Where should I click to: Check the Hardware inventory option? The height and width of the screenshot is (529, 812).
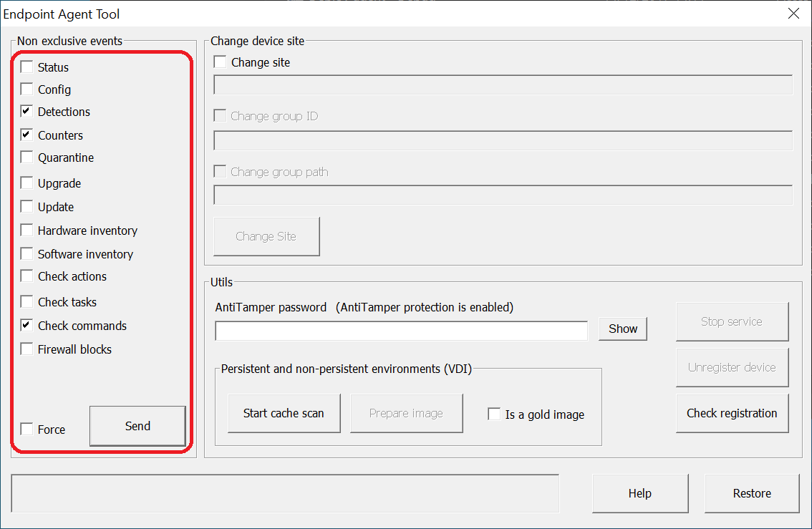(27, 230)
